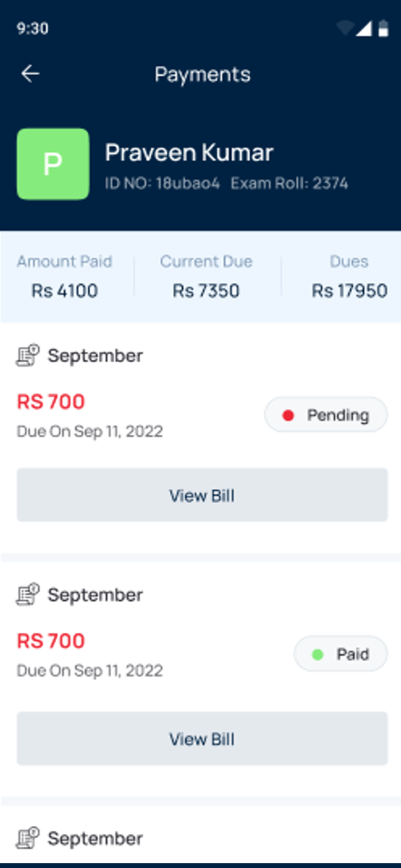The image size is (401, 868).
Task: Tap the Wi-Fi status icon
Action: (x=345, y=28)
